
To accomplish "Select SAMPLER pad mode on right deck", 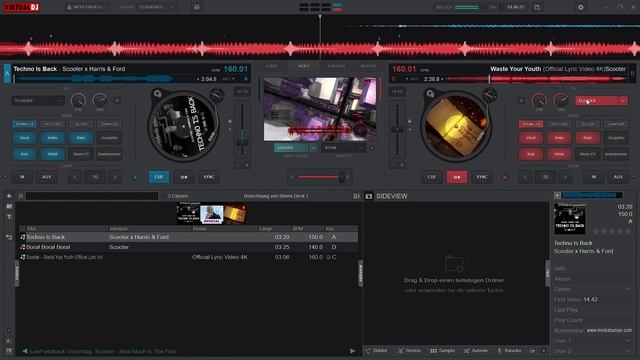I will pyautogui.click(x=616, y=124).
